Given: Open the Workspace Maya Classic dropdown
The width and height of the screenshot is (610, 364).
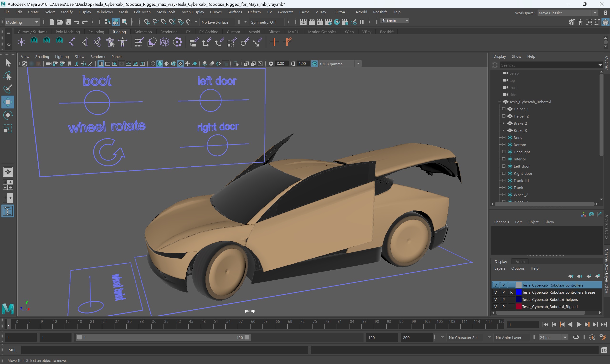Looking at the screenshot, I should point(568,13).
